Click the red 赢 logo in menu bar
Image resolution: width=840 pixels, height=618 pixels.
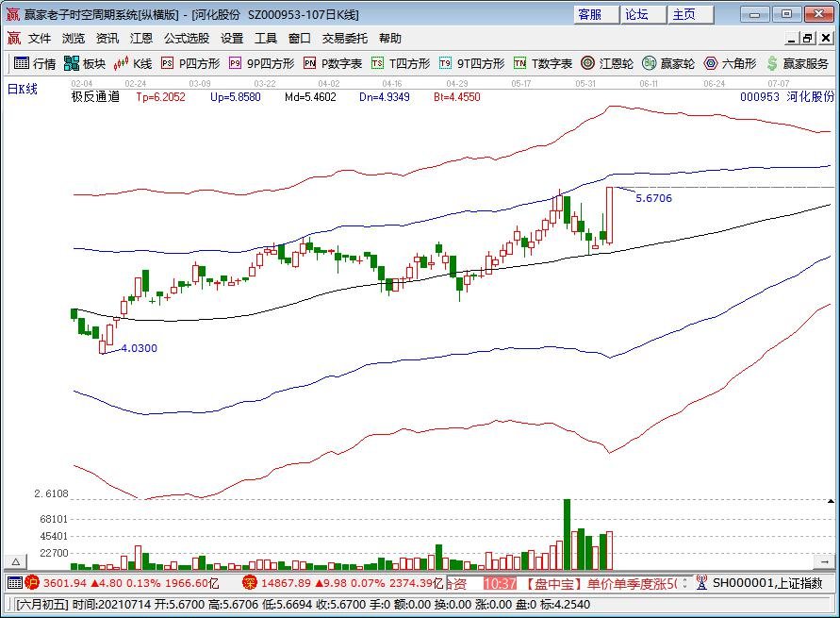[x=13, y=38]
